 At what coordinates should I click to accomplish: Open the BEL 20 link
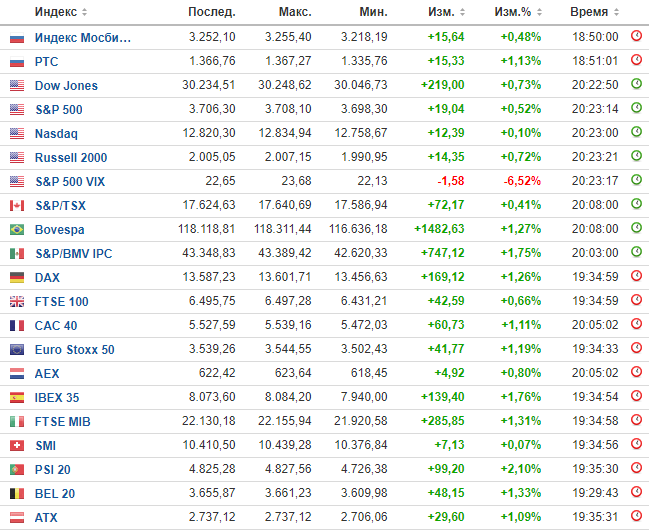(55, 494)
